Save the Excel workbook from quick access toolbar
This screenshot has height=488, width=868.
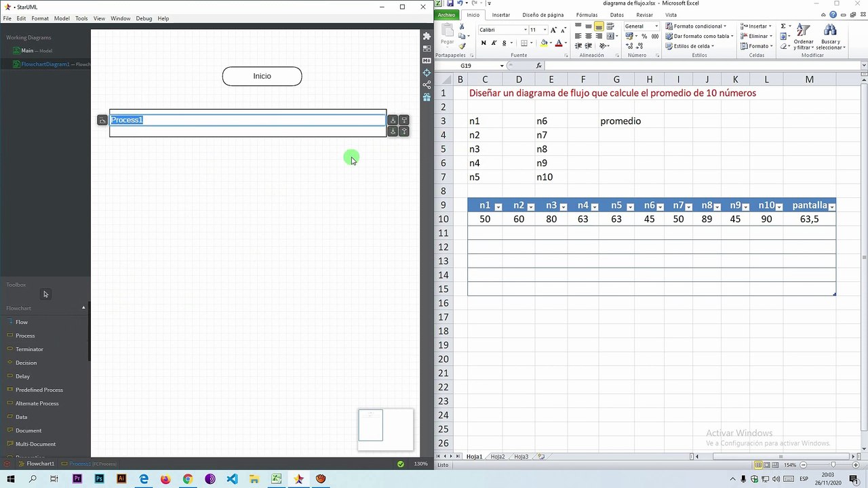tap(451, 3)
